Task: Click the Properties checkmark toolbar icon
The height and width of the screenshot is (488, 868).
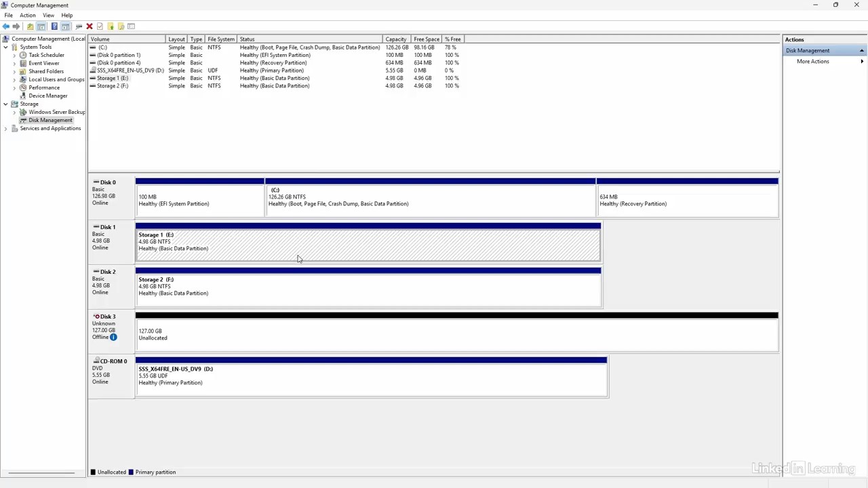Action: 100,26
